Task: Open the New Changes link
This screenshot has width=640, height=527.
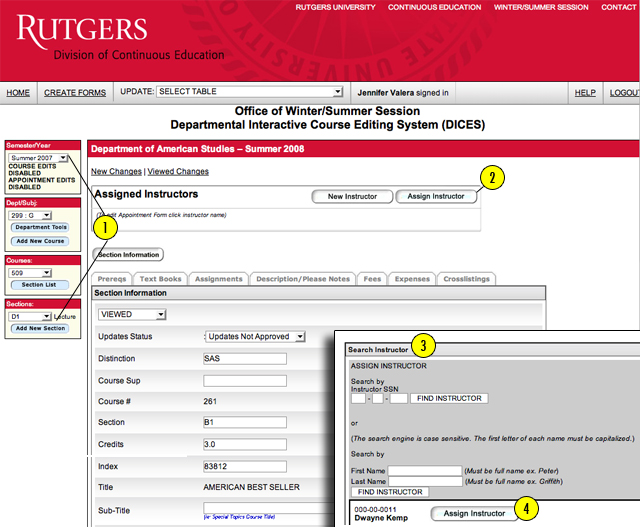Action: [x=116, y=171]
